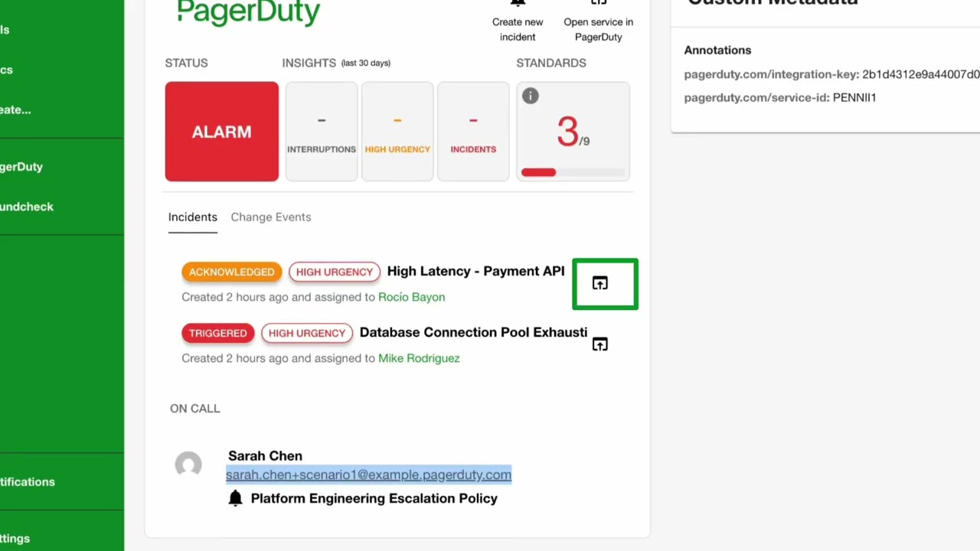Open the PagerDuty sidebar item
980x551 pixels.
click(21, 167)
